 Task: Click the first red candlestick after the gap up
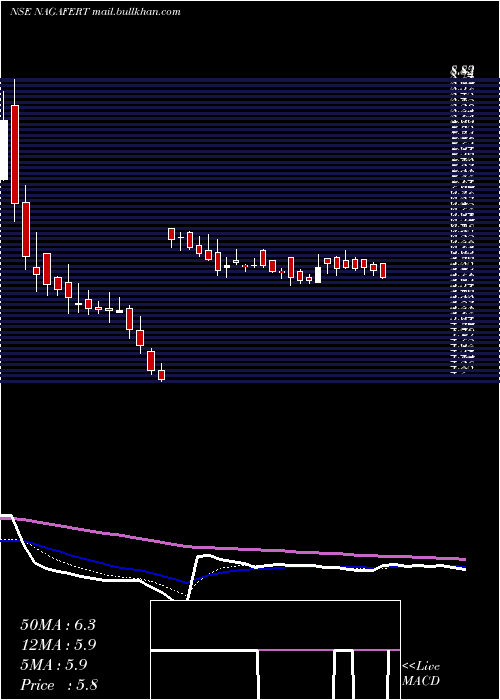(171, 234)
